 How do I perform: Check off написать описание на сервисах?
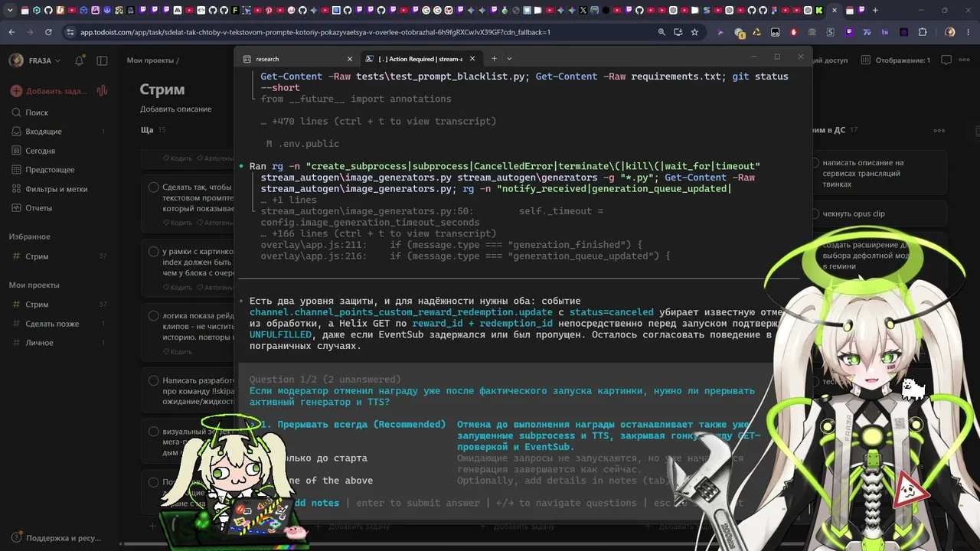click(x=815, y=163)
